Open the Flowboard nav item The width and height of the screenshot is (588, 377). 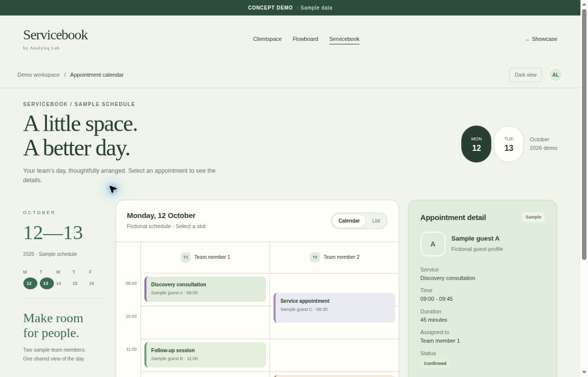tap(305, 39)
